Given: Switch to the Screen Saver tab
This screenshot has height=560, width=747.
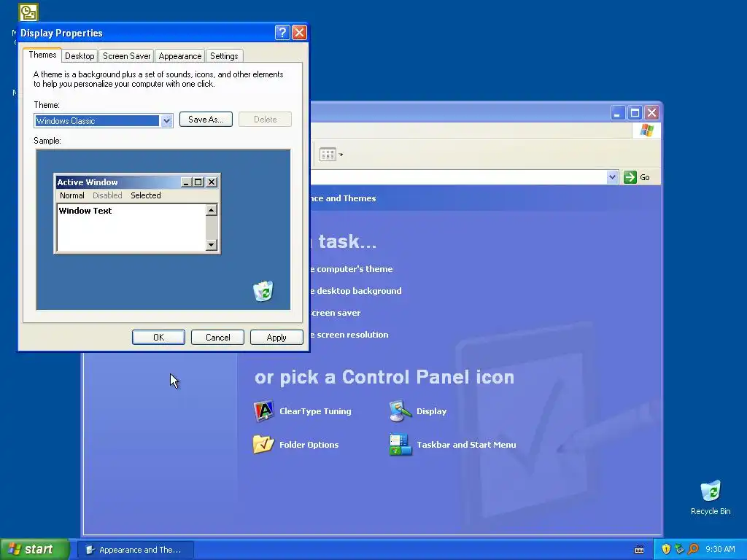Looking at the screenshot, I should (126, 56).
